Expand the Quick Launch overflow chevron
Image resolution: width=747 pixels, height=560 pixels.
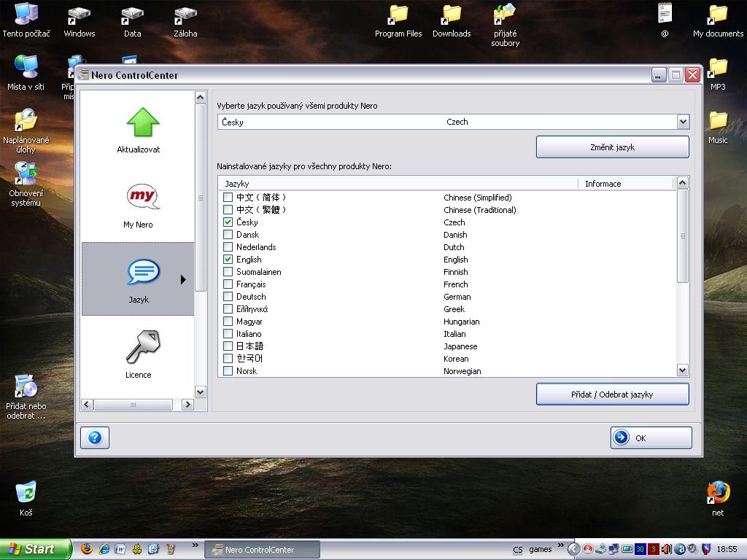(196, 545)
